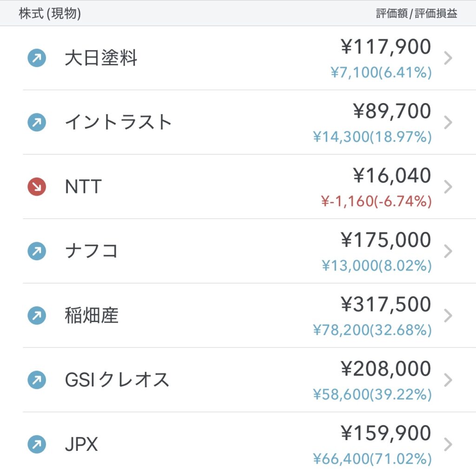
Task: Expand GSIクレオス row using its chevron
Action: (x=448, y=380)
